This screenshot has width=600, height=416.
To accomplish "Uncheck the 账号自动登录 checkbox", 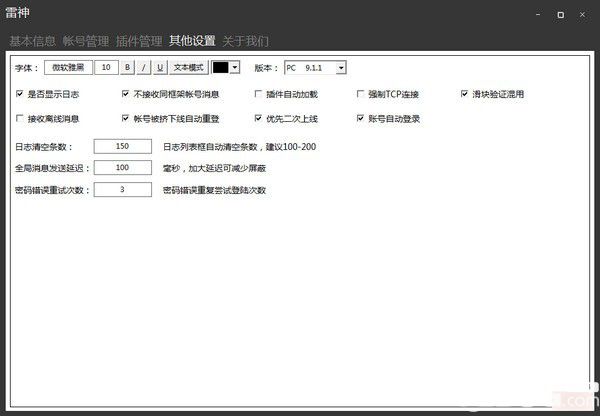I will click(x=360, y=118).
